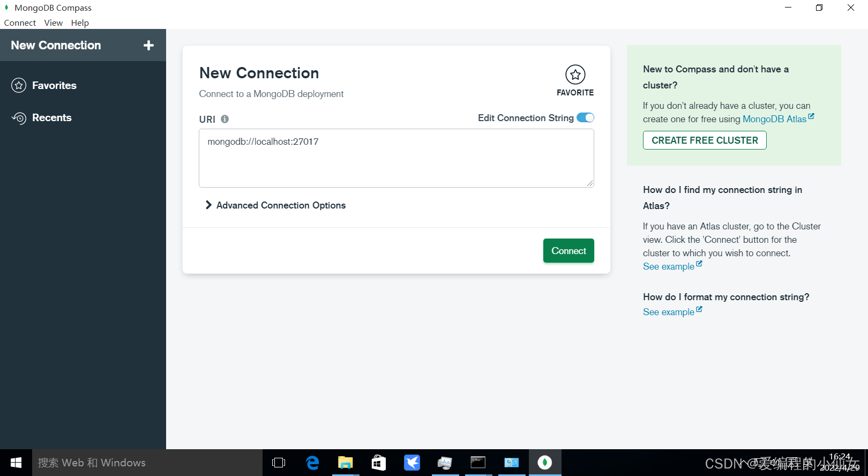Open the Favorites star icon in sidebar
This screenshot has height=476, width=868.
(x=19, y=85)
